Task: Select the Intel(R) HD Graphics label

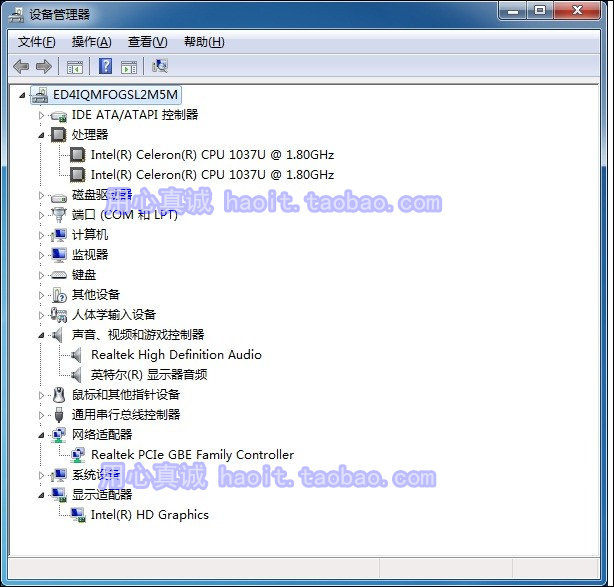Action: click(x=150, y=515)
